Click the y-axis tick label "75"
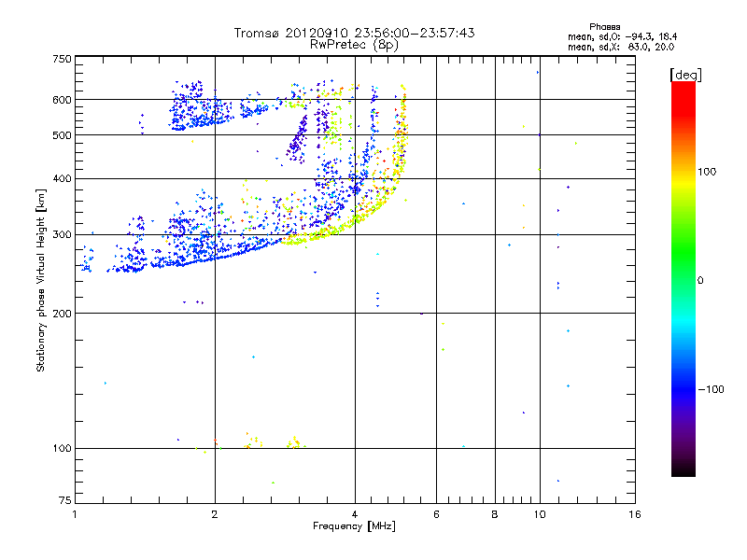747x560 pixels. [x=65, y=500]
